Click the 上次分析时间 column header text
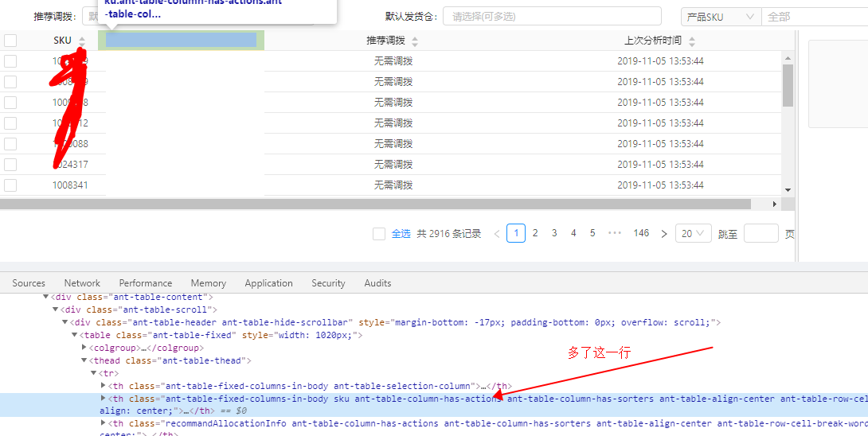868x436 pixels. 653,41
